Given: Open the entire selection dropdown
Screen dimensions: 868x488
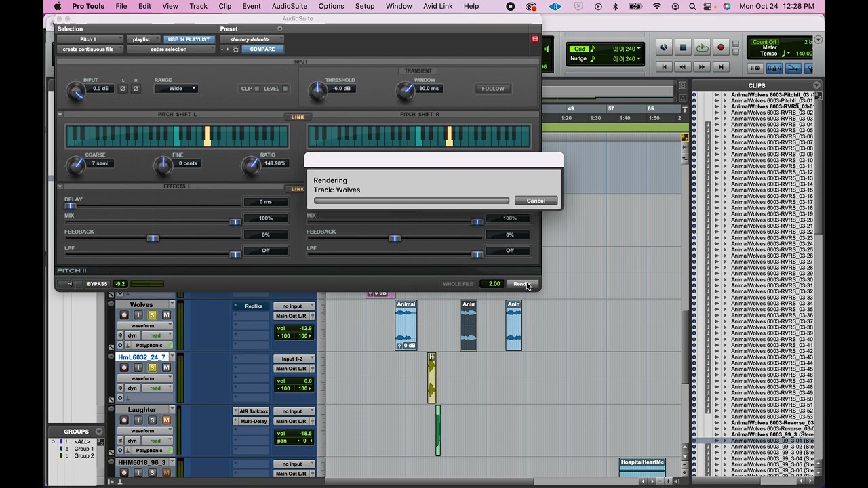Looking at the screenshot, I should pos(170,49).
